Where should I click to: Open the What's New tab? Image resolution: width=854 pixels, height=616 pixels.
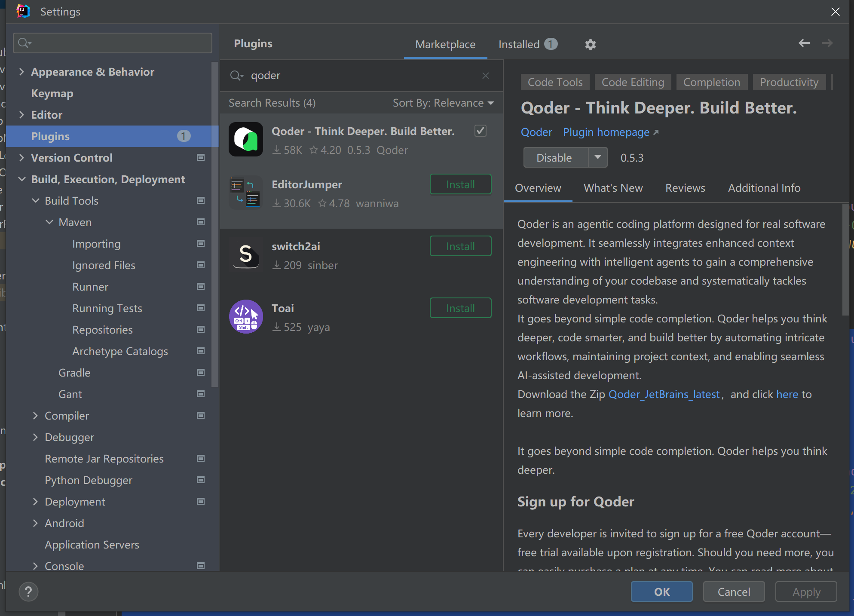point(613,188)
